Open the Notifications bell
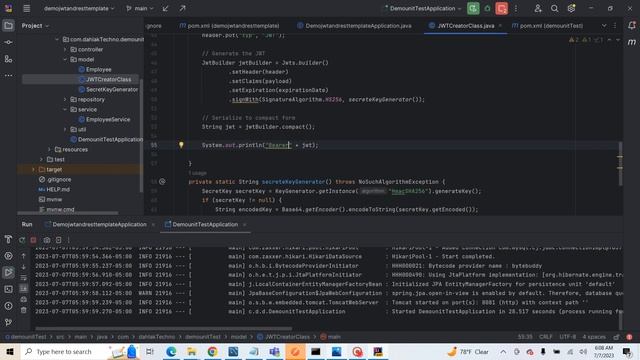 coord(631,26)
